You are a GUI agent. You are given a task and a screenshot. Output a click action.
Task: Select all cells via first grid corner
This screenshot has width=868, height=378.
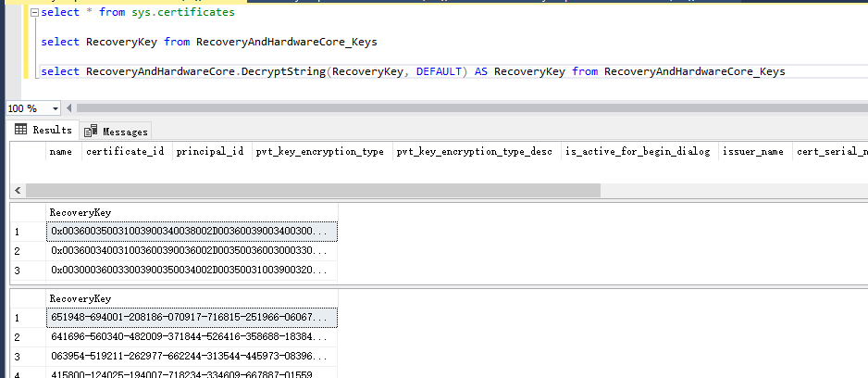click(28, 151)
